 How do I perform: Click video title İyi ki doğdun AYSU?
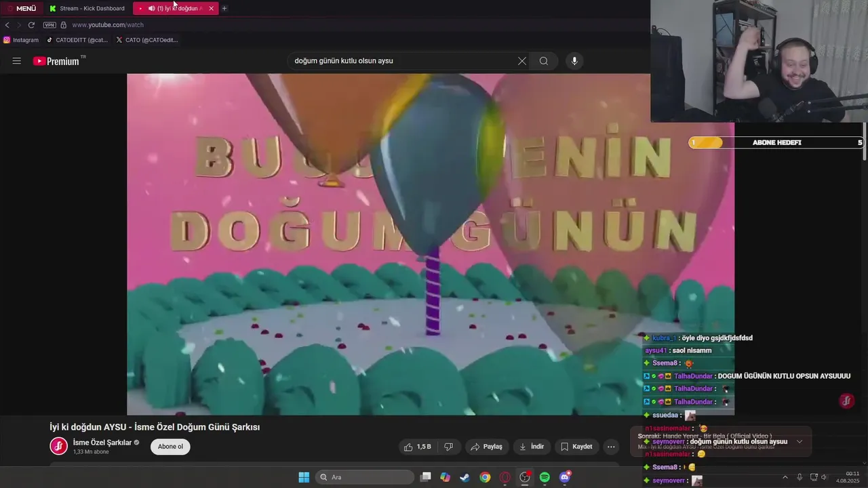[x=155, y=427]
